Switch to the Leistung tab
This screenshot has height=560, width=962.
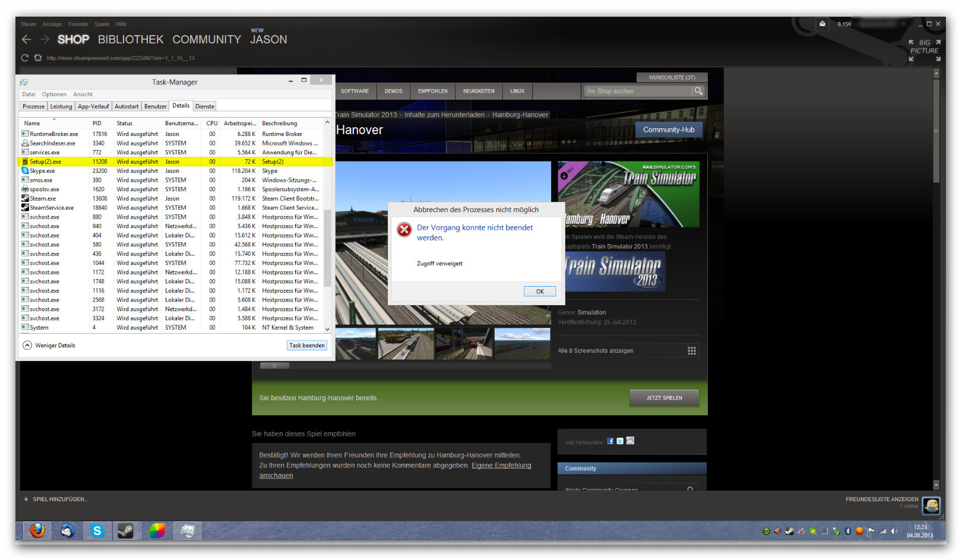61,106
